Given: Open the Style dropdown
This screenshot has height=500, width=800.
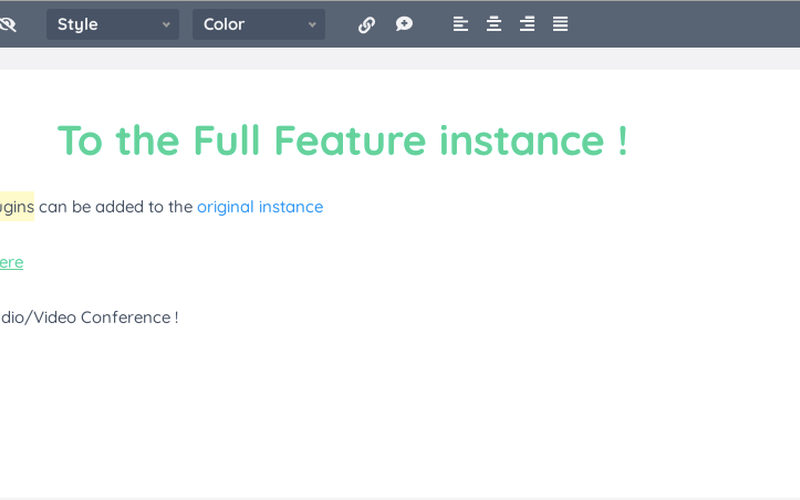Looking at the screenshot, I should [x=113, y=24].
